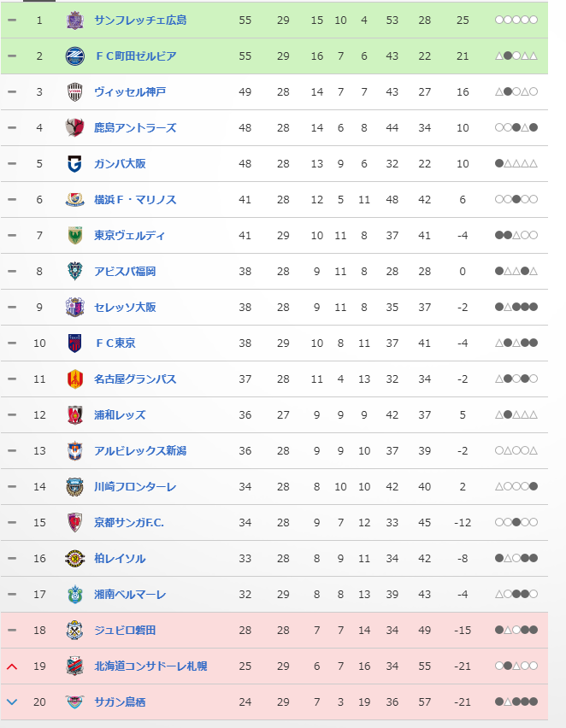Click the Kashiwa Reysol club crest
This screenshot has height=728, width=566.
coord(75,559)
